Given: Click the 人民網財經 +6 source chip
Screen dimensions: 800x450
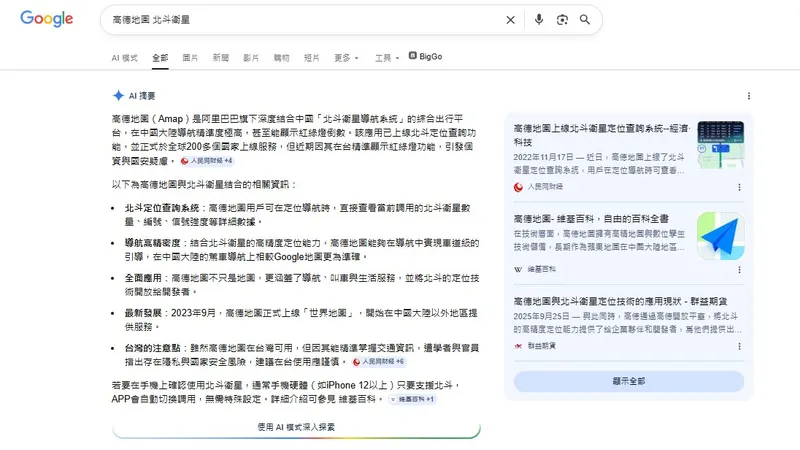Looking at the screenshot, I should (379, 362).
